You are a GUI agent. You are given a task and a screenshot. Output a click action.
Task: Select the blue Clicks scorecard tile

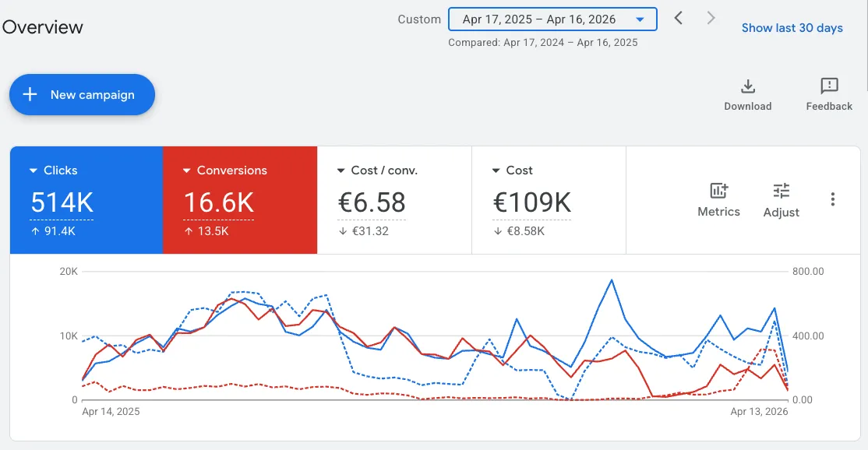[x=86, y=200]
